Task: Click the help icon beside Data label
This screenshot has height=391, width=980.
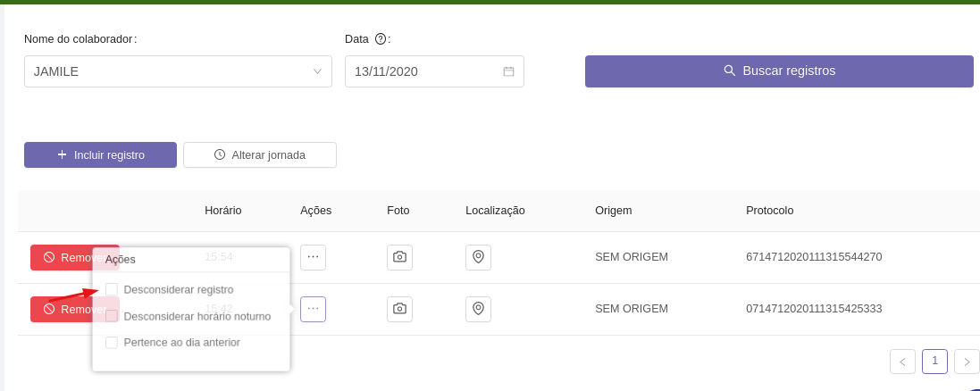Action: 381,39
